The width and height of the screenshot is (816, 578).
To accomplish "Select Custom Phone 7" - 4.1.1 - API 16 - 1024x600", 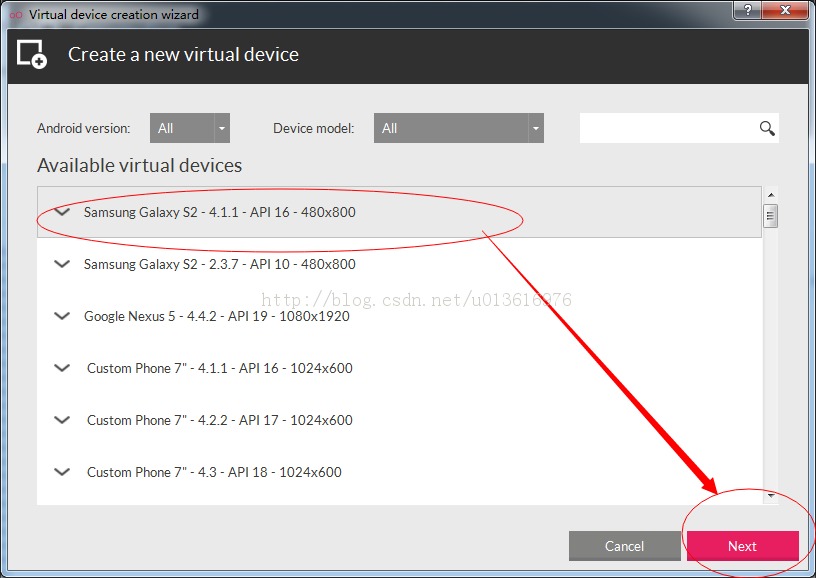I will pos(399,368).
